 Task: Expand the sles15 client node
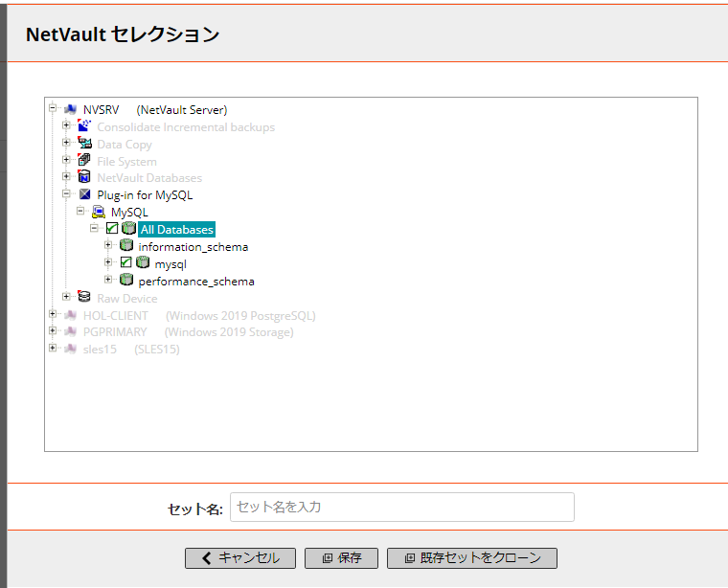53,348
